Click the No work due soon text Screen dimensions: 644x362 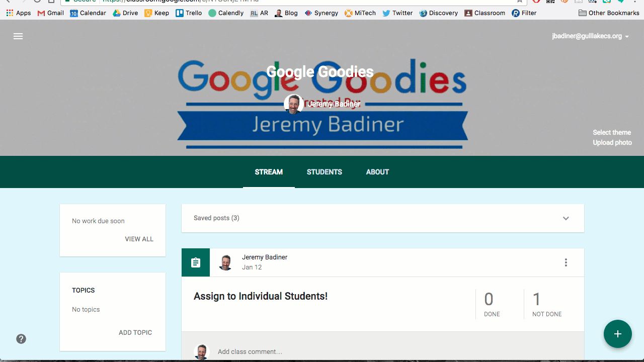pyautogui.click(x=98, y=221)
